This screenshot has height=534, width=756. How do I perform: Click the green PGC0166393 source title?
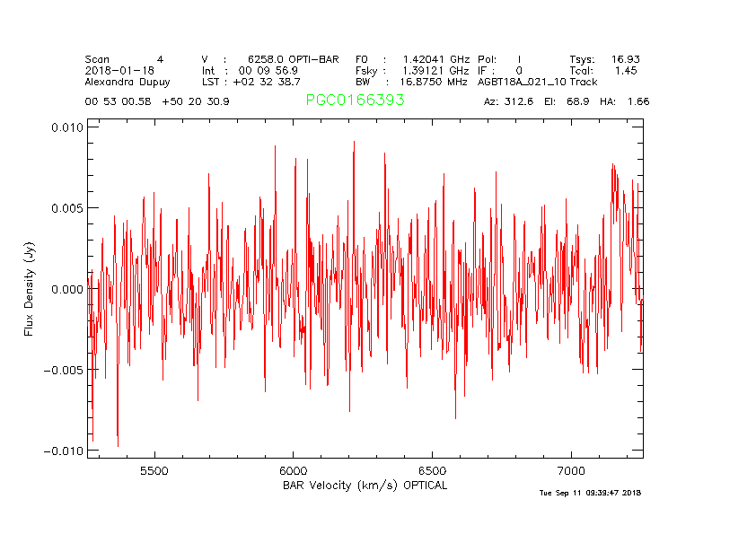355,101
